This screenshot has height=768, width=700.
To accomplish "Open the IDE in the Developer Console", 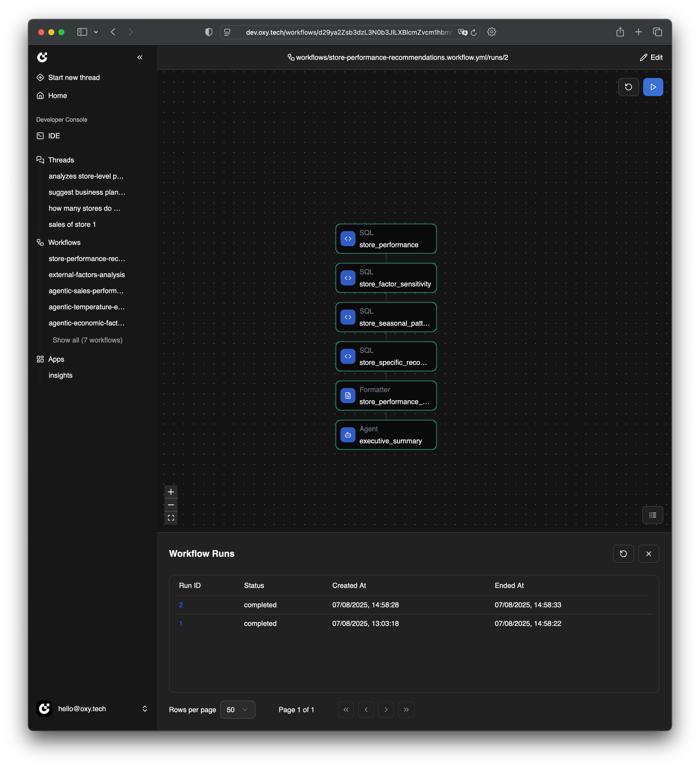I will (x=54, y=136).
